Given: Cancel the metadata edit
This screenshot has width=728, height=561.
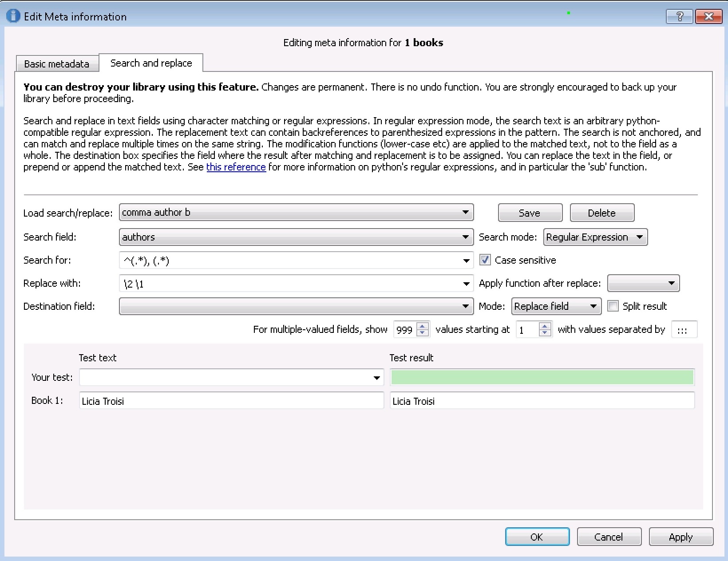Looking at the screenshot, I should tap(609, 537).
